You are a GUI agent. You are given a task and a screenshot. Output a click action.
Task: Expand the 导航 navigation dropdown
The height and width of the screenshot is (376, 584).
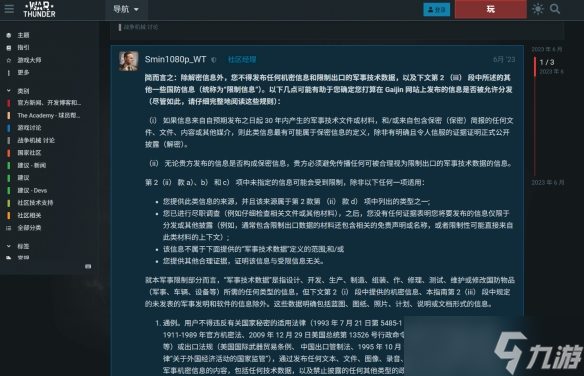click(x=126, y=9)
